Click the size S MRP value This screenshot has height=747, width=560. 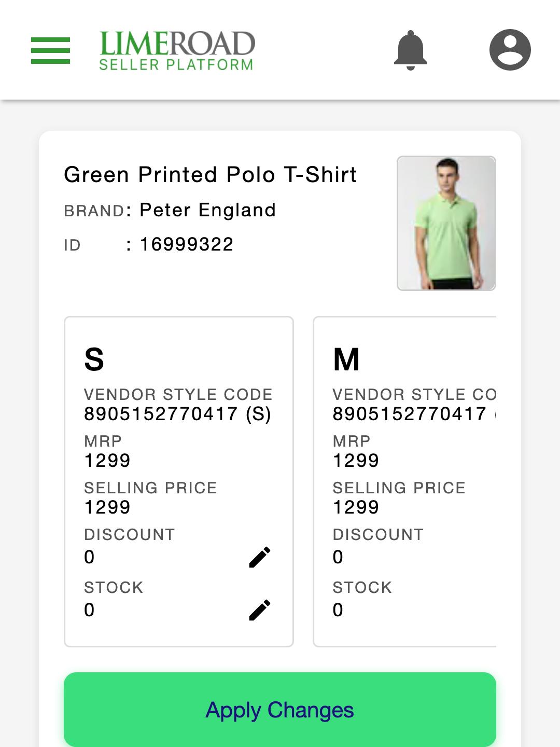click(x=107, y=460)
